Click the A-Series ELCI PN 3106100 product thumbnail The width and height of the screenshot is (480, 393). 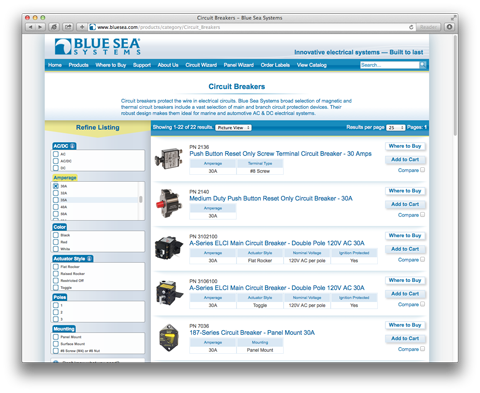point(169,293)
